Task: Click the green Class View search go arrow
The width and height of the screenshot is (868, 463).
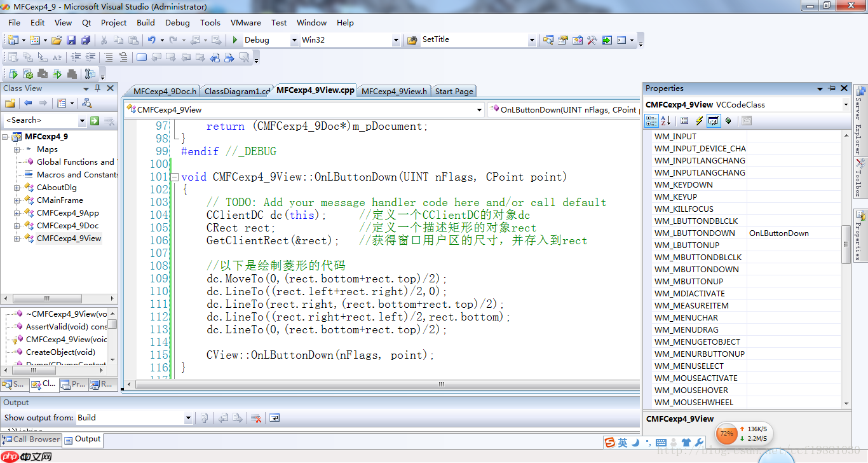Action: [95, 121]
